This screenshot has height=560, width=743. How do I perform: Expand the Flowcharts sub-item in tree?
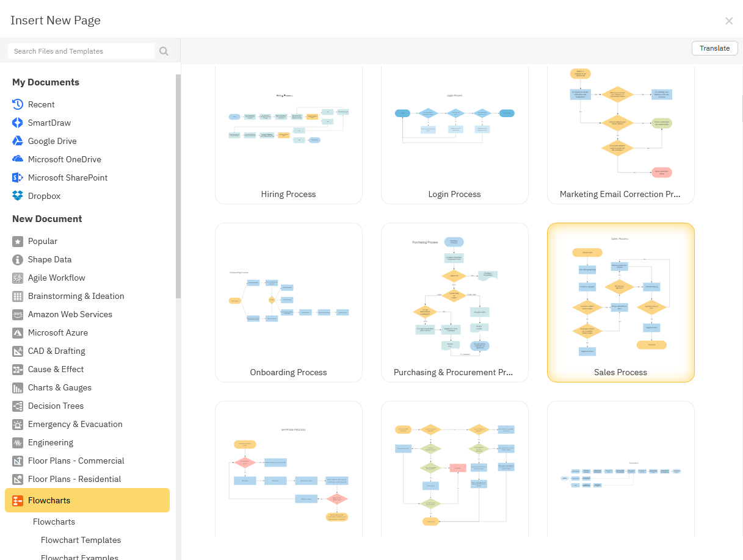click(x=54, y=522)
